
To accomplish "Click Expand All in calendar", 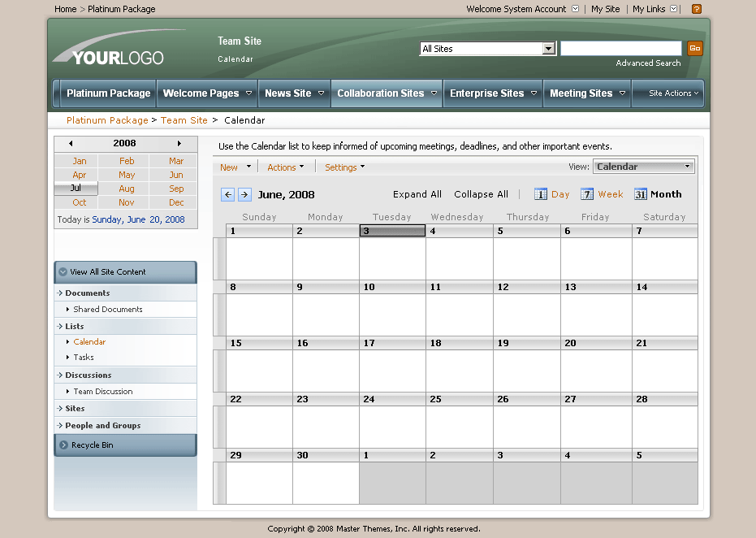I will (x=417, y=194).
